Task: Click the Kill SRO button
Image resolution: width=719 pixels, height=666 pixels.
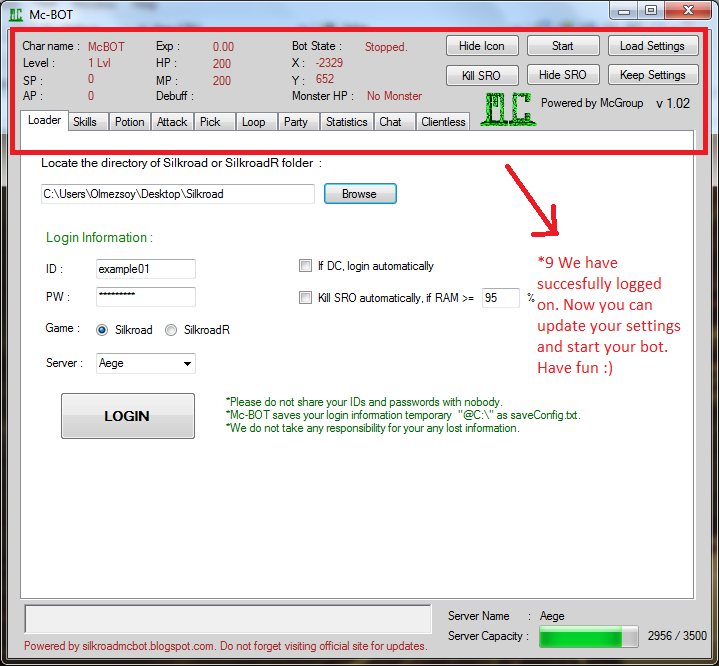Action: point(482,75)
